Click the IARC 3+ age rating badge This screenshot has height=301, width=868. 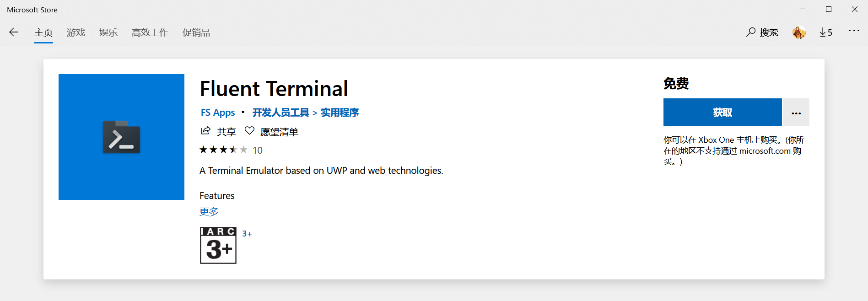[217, 245]
